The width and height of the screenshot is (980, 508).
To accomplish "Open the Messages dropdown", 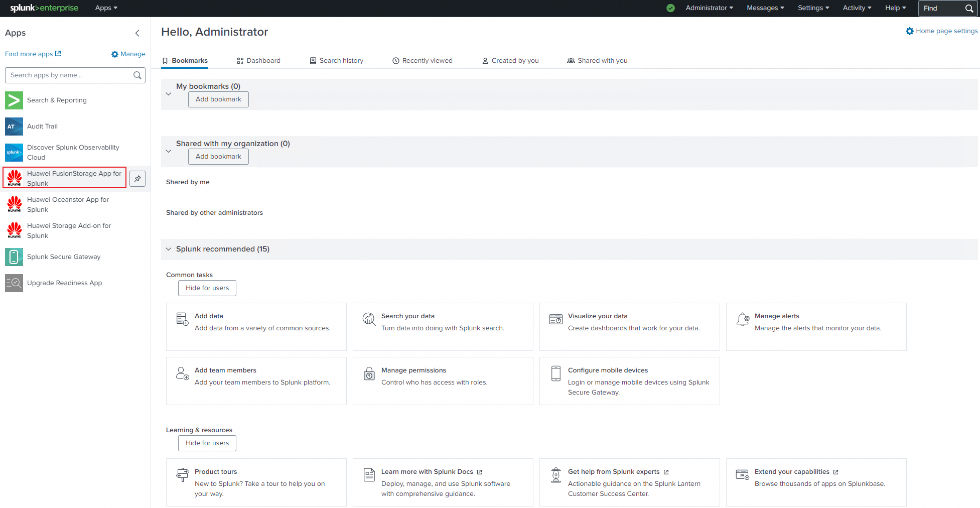I will pyautogui.click(x=765, y=8).
